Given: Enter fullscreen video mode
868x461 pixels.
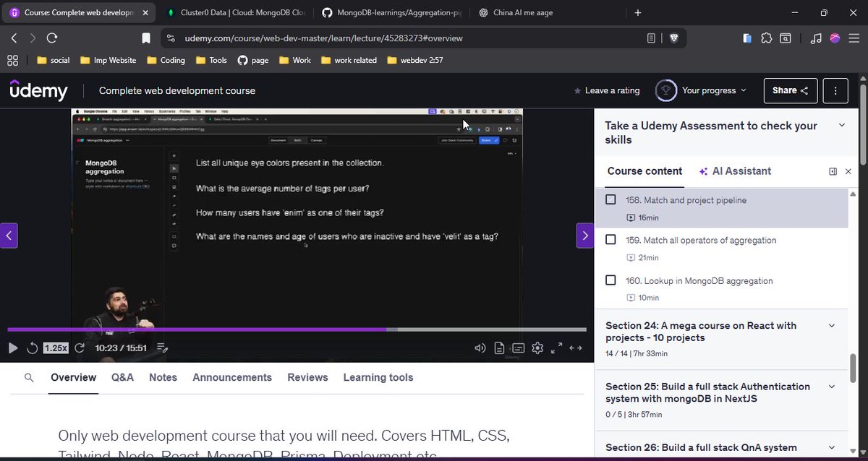Looking at the screenshot, I should 557,348.
